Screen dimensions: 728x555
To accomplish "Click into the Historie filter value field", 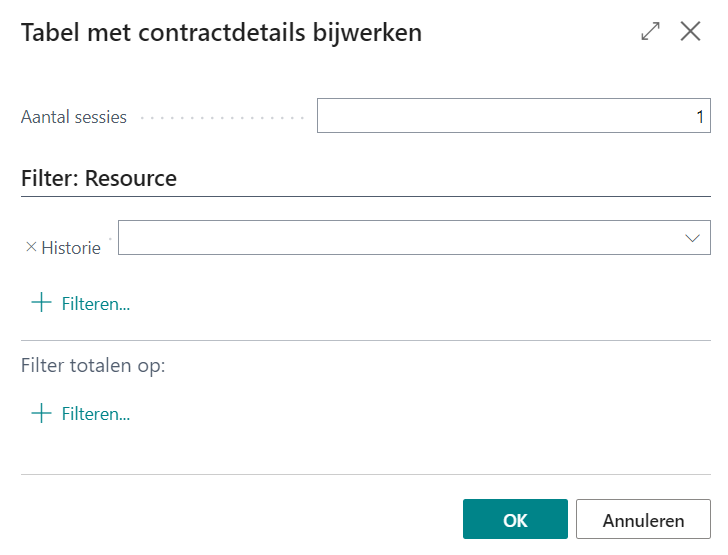I will point(400,238).
